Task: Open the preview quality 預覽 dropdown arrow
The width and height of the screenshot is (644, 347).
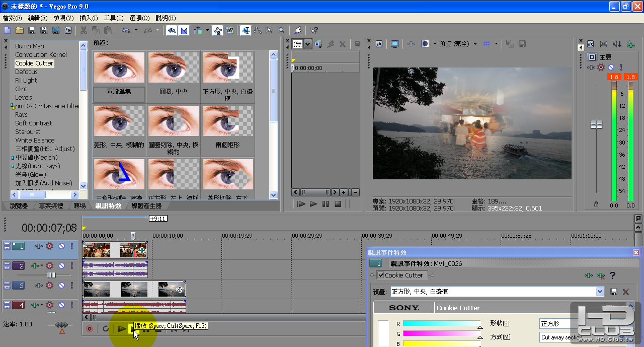Action: [x=475, y=44]
